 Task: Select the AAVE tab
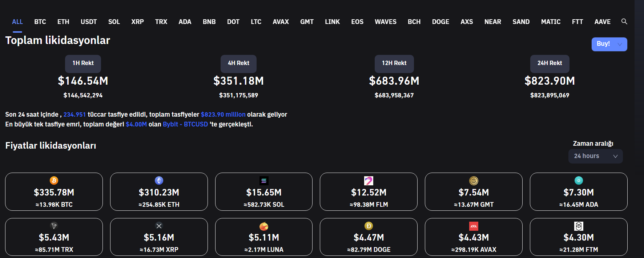602,22
